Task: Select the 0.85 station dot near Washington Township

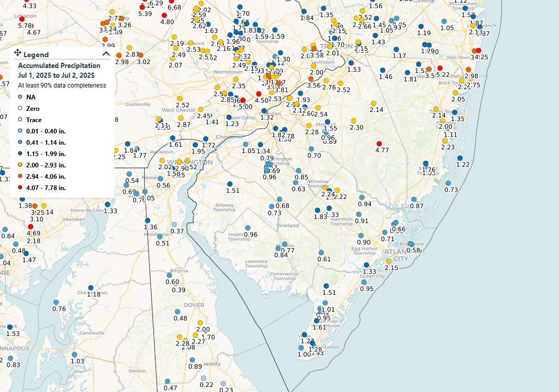Action: click(x=299, y=171)
